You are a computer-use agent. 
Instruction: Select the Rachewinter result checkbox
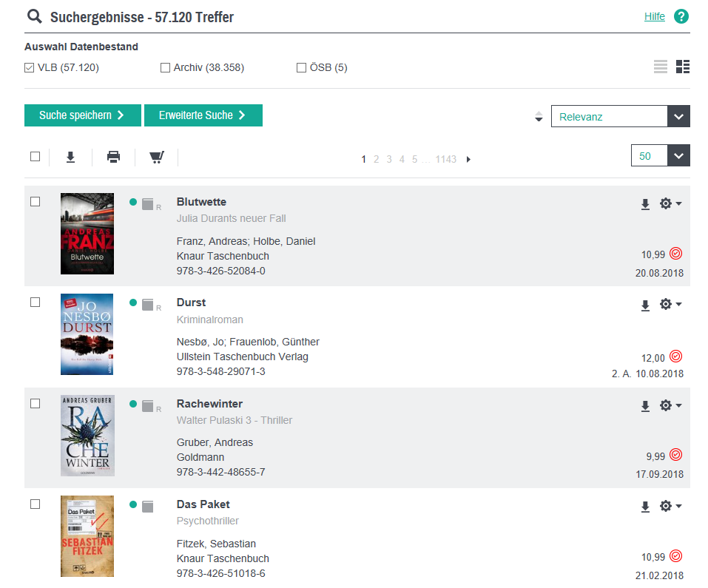coord(35,403)
